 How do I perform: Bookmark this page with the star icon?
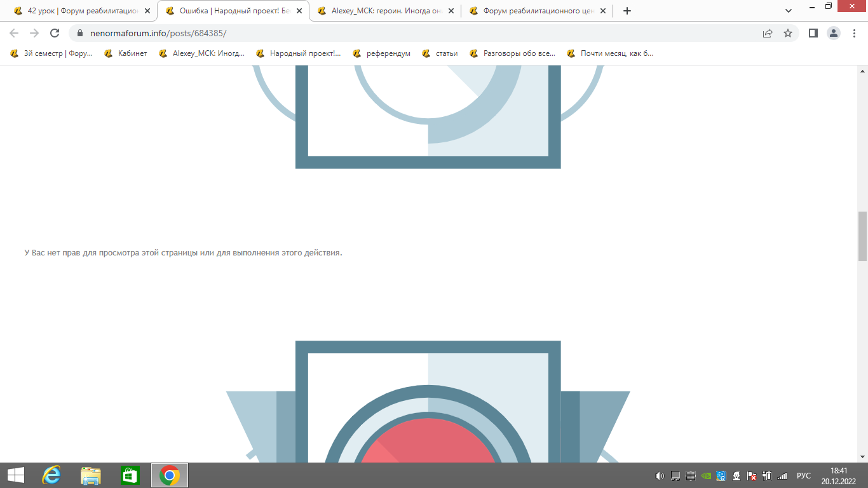click(788, 33)
